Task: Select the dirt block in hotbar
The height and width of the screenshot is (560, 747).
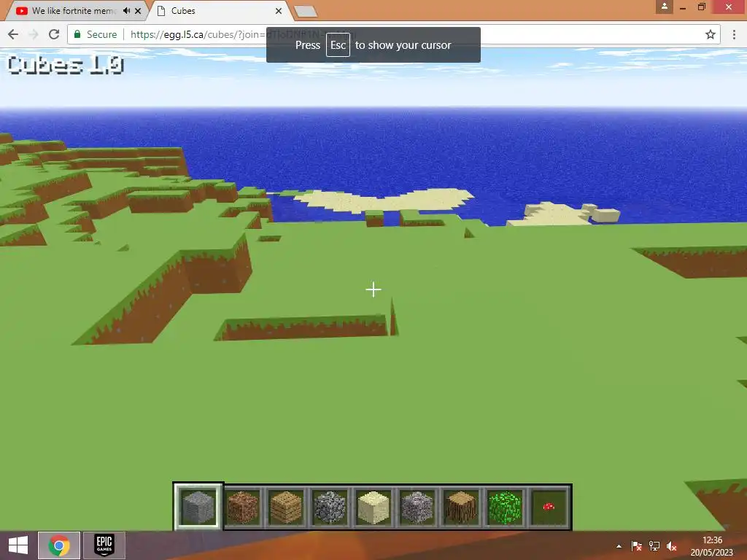Action: click(242, 507)
